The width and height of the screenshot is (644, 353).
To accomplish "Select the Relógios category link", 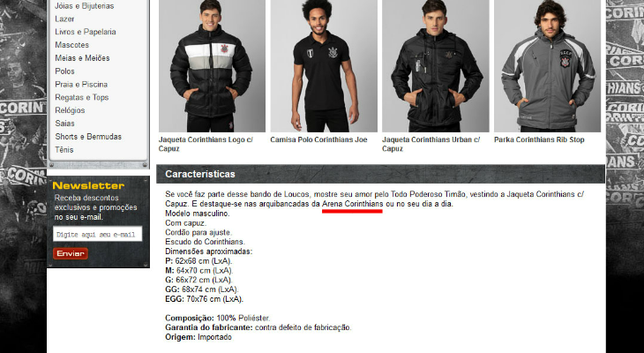I will (70, 110).
